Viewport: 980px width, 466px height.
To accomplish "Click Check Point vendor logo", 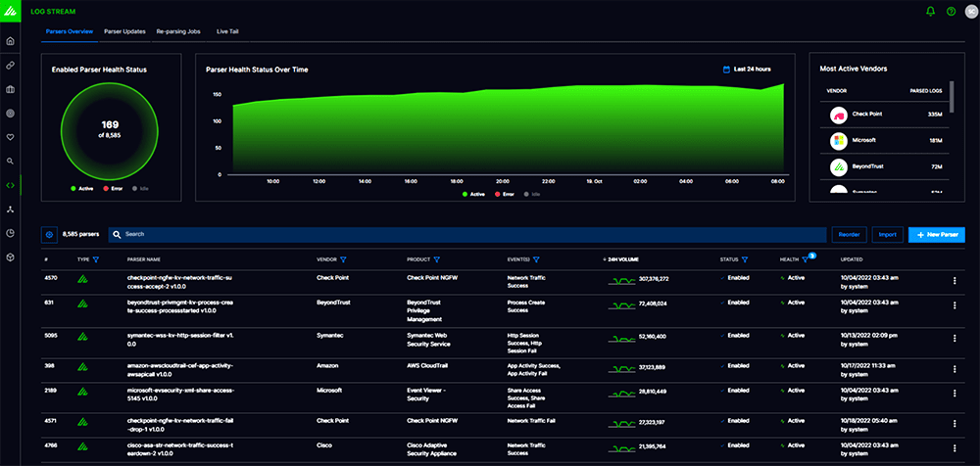I will [838, 115].
